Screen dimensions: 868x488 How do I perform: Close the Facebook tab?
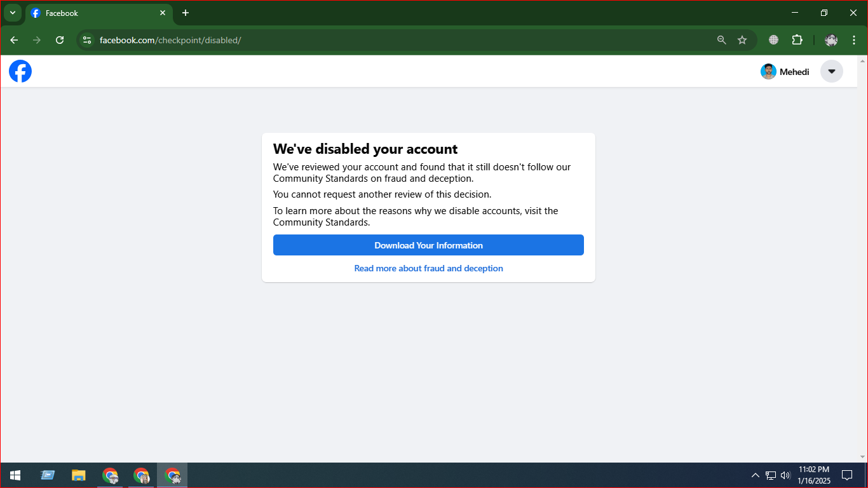point(163,13)
